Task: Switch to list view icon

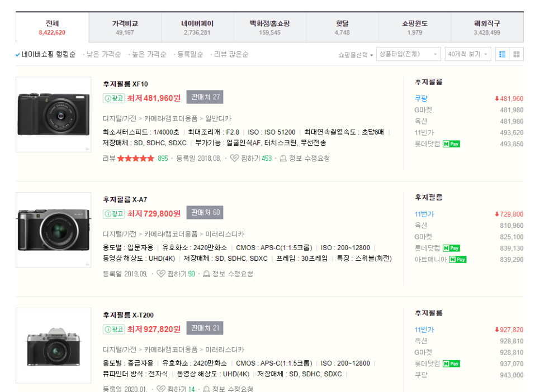Action: click(502, 54)
